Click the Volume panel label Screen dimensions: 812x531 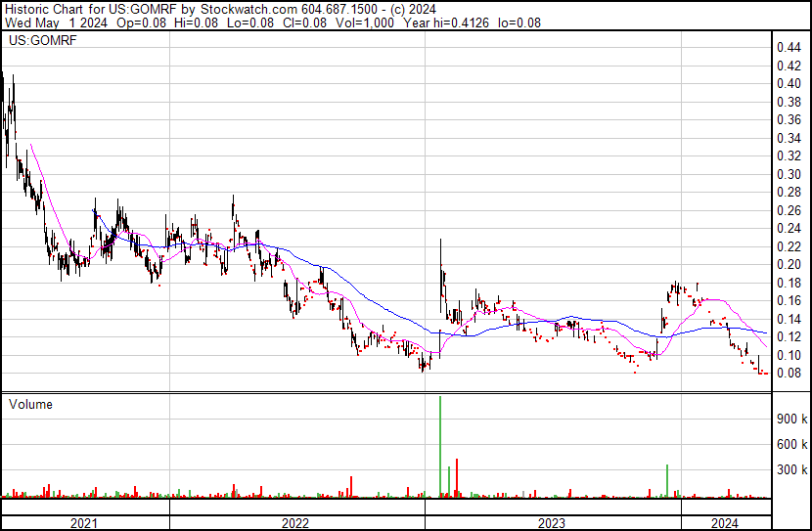[30, 404]
